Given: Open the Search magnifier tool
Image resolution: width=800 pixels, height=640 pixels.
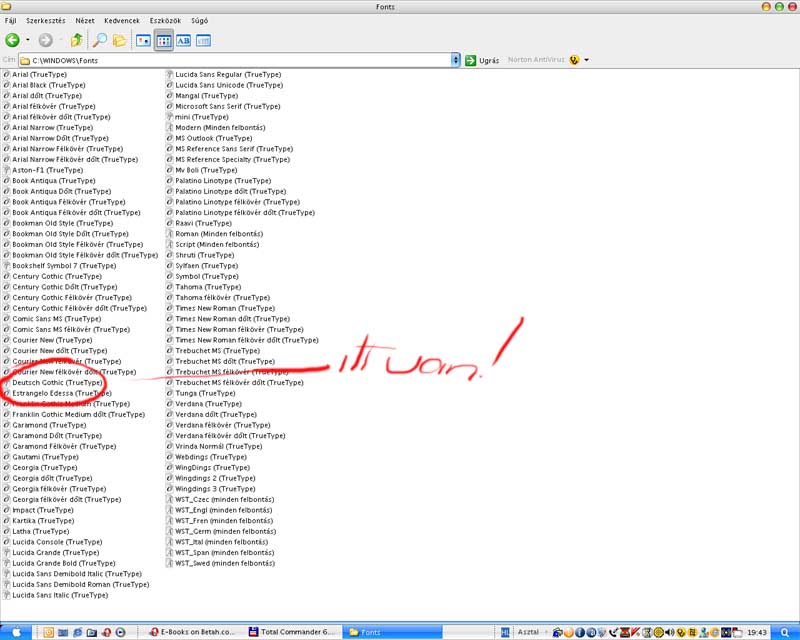Looking at the screenshot, I should [99, 40].
